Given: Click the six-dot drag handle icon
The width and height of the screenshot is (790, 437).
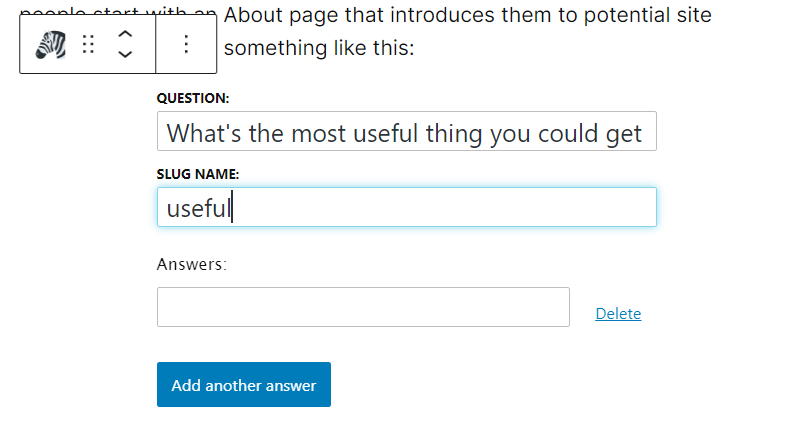Looking at the screenshot, I should point(88,45).
